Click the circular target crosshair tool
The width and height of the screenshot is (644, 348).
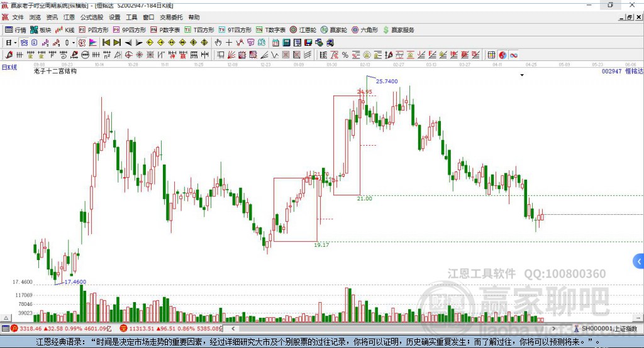128,55
